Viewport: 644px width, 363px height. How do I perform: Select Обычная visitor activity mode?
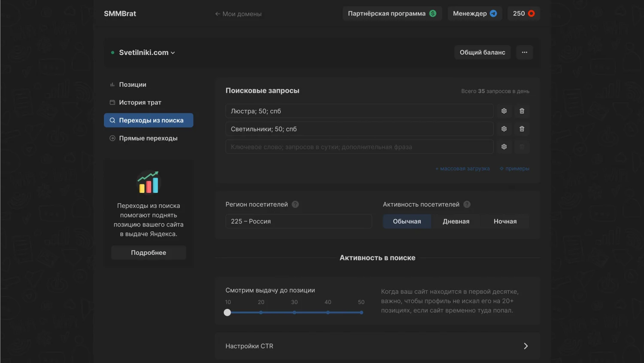[x=407, y=221]
